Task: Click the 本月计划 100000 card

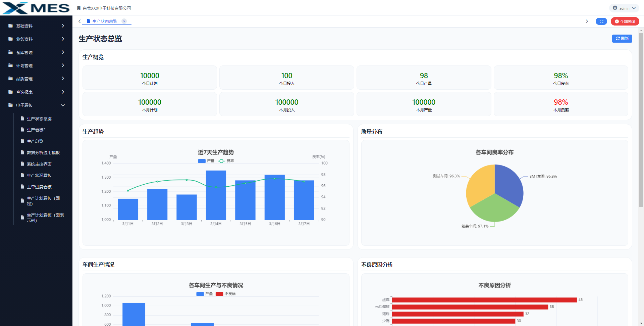Action: click(150, 104)
